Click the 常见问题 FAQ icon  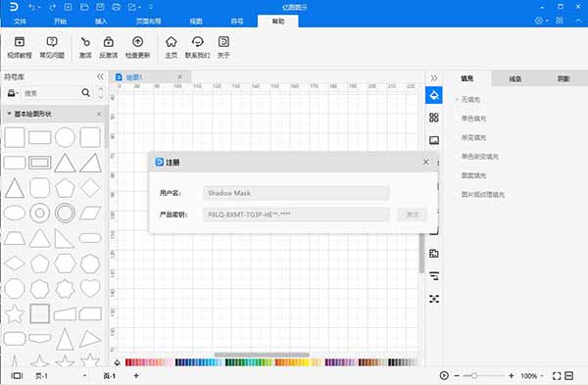click(52, 47)
